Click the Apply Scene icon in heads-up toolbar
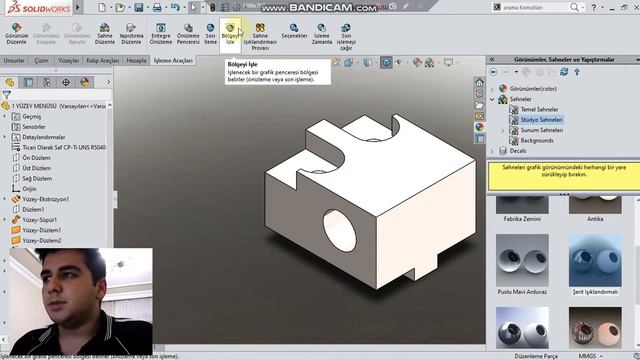This screenshot has width=640, height=360. (x=429, y=62)
